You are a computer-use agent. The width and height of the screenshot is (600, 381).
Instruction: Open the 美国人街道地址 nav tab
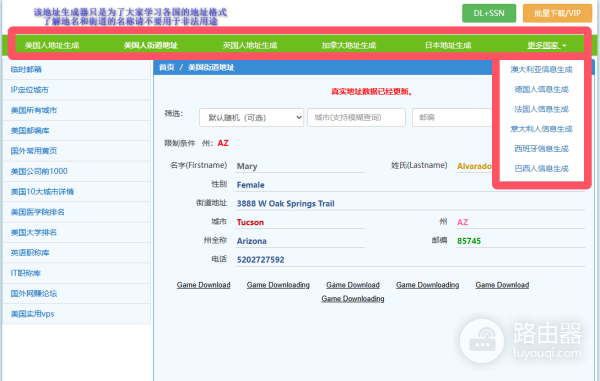coord(151,45)
